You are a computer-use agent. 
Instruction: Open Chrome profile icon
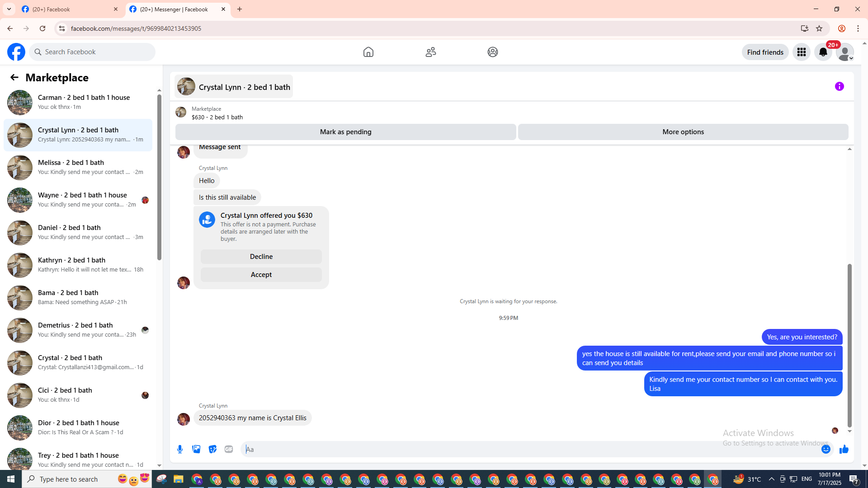[842, 28]
